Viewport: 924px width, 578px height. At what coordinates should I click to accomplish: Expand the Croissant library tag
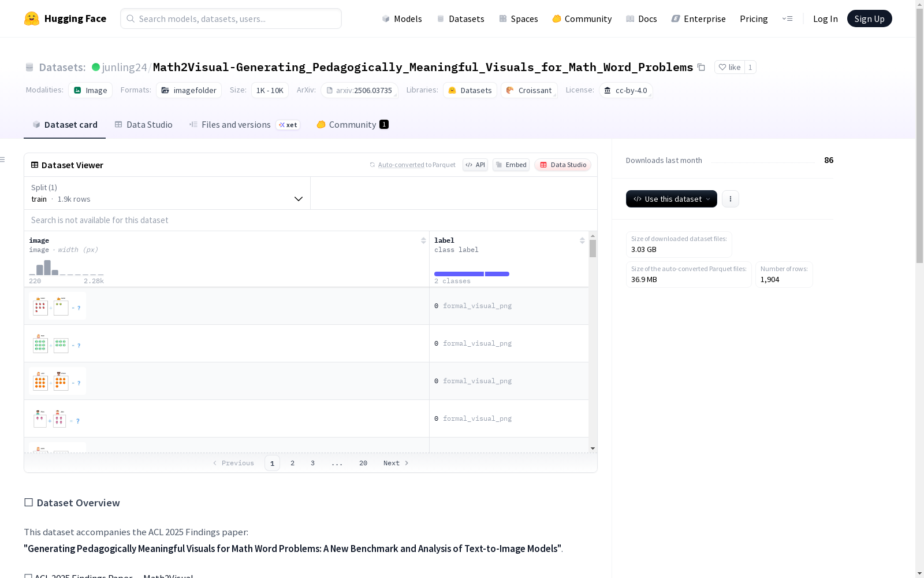[529, 90]
